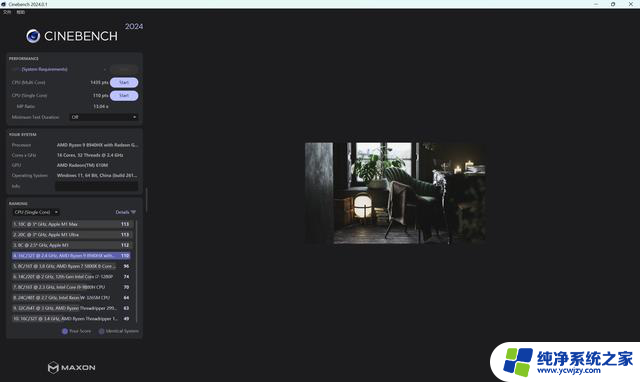
Task: Click the ranking list vertical scrollbar
Action: click(x=136, y=271)
